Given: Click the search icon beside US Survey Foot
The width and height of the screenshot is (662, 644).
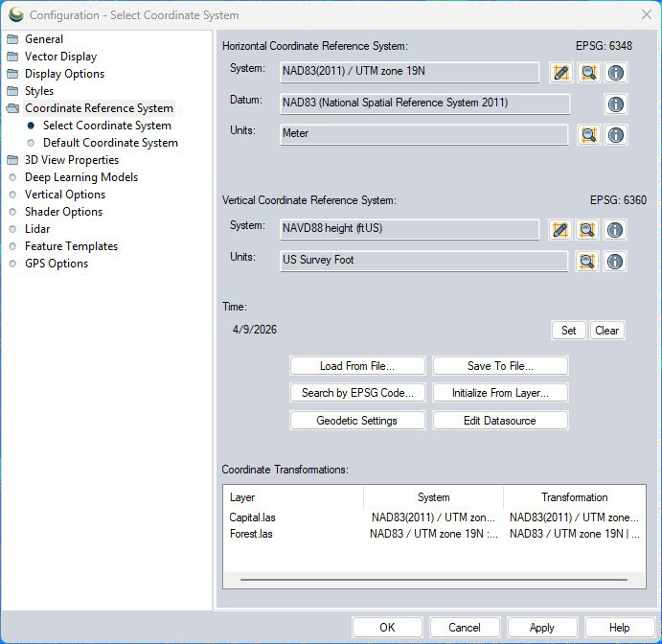Looking at the screenshot, I should click(587, 261).
